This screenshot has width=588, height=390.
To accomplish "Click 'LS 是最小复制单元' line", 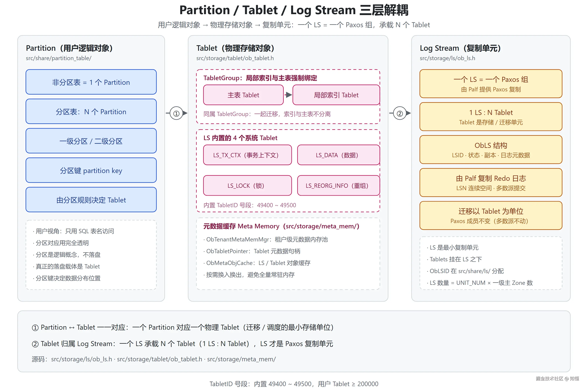I will pyautogui.click(x=453, y=247).
